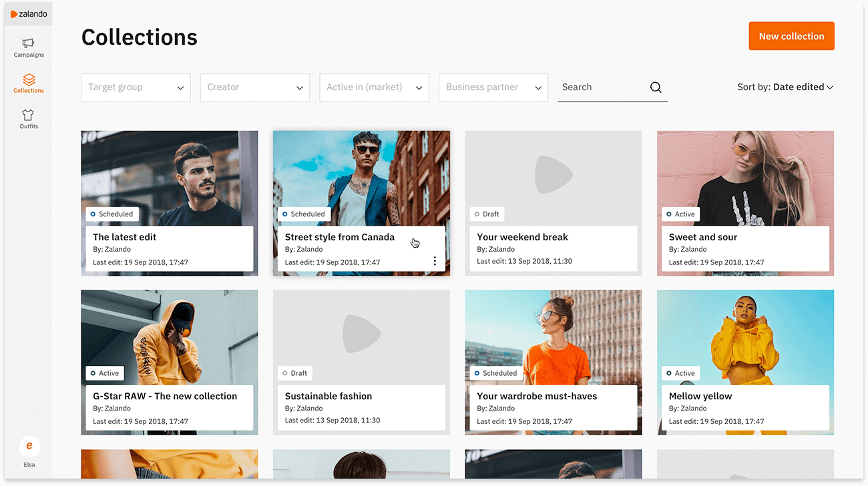
Task: Expand the Business partner dropdown
Action: (493, 87)
